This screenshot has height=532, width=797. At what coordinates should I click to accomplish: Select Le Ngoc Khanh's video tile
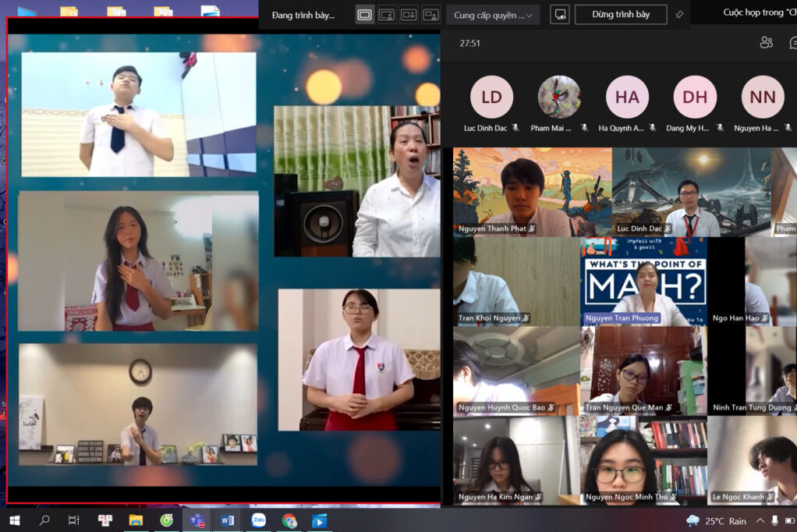(753, 460)
